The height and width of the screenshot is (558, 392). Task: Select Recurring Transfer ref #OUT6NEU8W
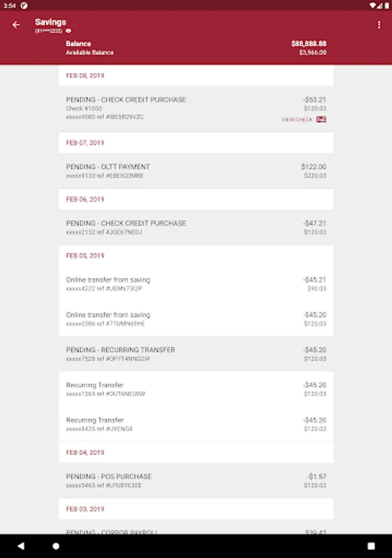(x=196, y=389)
